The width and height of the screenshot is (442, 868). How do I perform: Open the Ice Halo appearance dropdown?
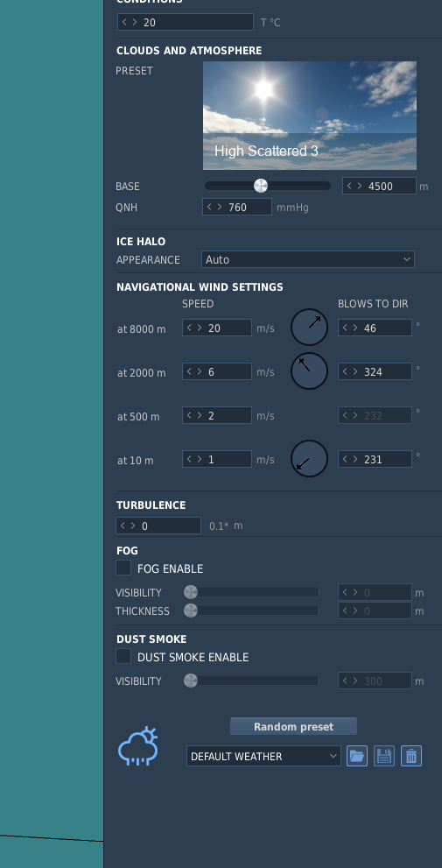(308, 259)
